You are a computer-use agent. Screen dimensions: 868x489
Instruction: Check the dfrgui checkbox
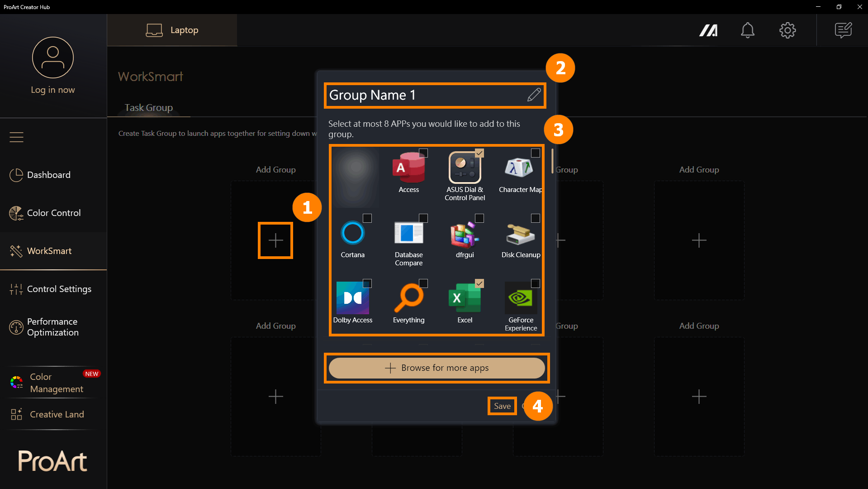[x=479, y=218]
